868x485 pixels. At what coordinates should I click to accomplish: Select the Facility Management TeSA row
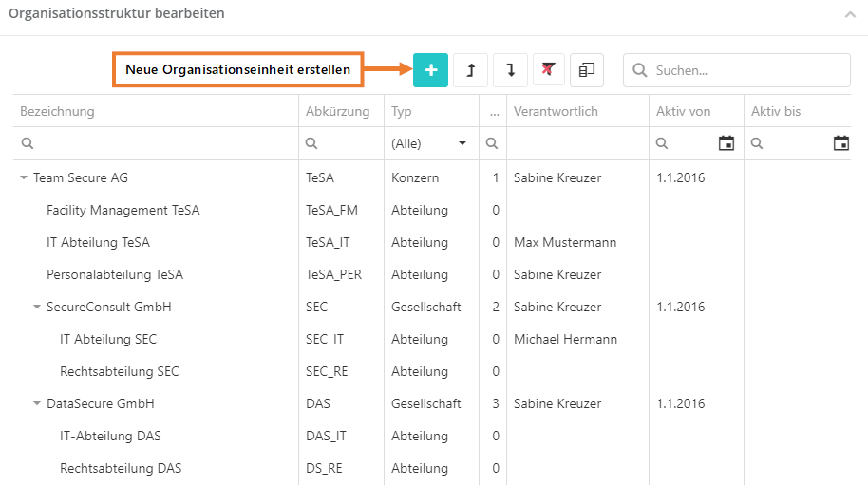click(x=123, y=210)
